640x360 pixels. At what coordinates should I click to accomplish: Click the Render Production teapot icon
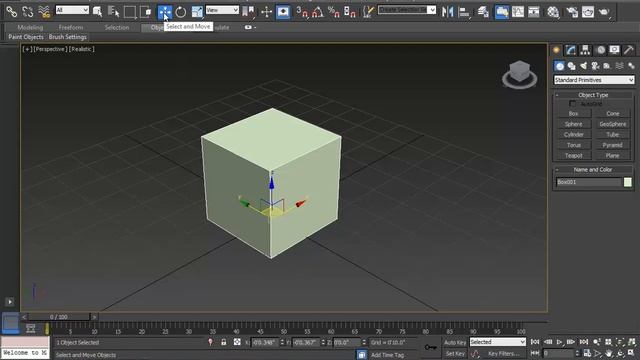pyautogui.click(x=604, y=12)
